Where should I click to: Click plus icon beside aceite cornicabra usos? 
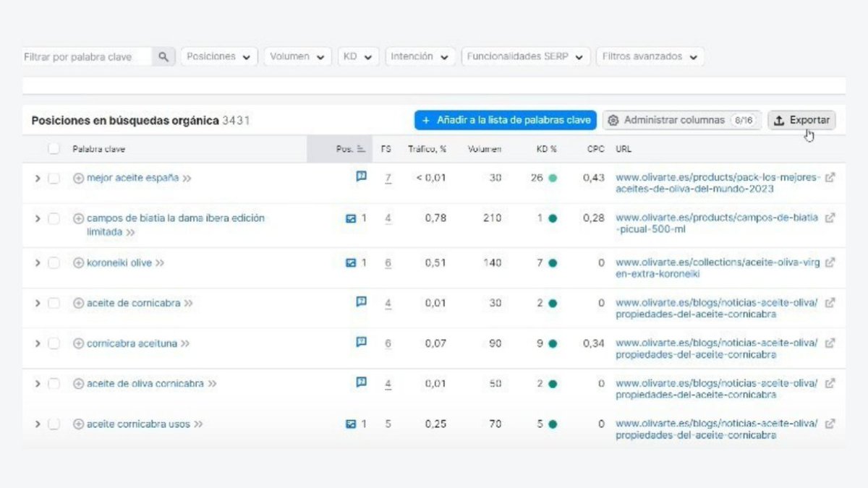(79, 424)
